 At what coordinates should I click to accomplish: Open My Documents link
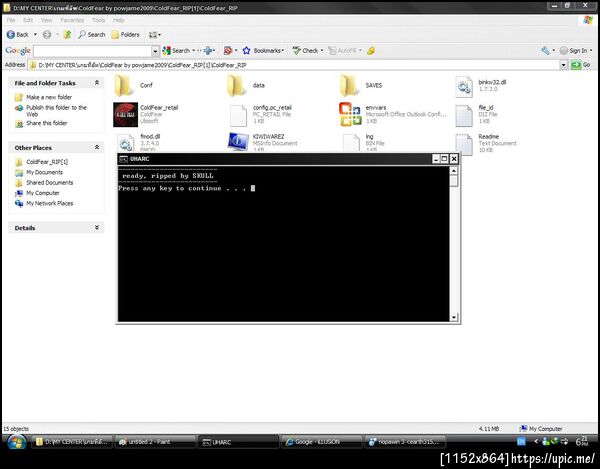coord(44,173)
